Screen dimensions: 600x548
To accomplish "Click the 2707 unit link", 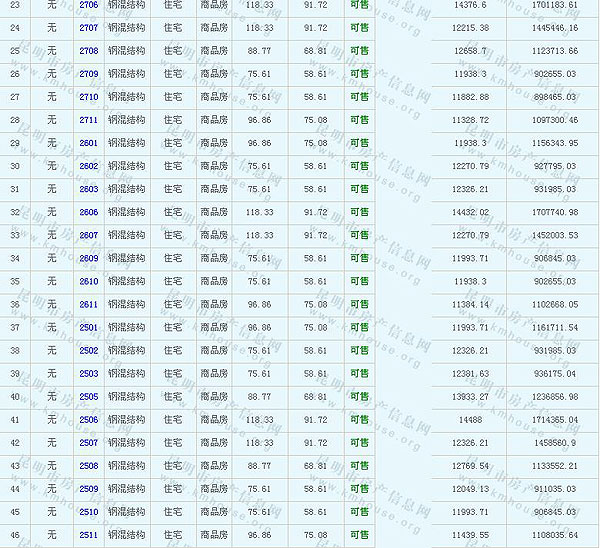I will click(x=88, y=28).
